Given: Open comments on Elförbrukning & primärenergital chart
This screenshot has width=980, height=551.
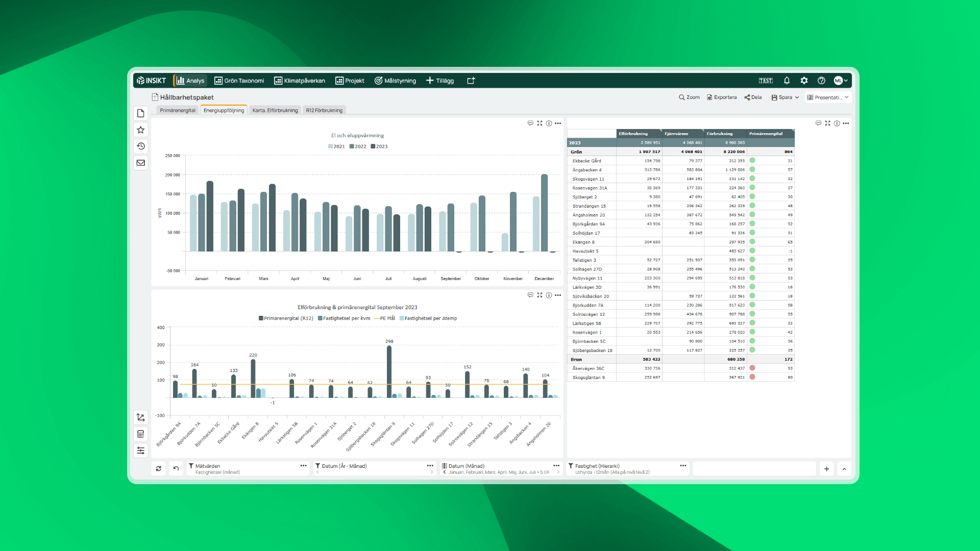Looking at the screenshot, I should [x=530, y=295].
